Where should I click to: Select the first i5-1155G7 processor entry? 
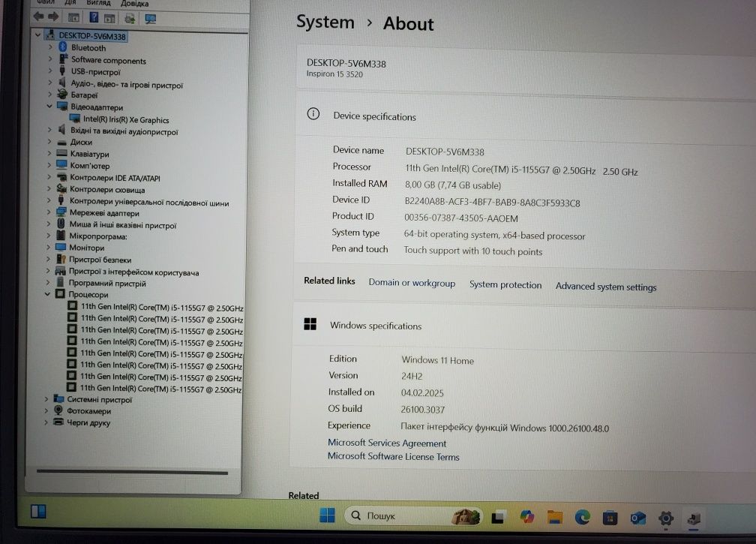coord(161,307)
